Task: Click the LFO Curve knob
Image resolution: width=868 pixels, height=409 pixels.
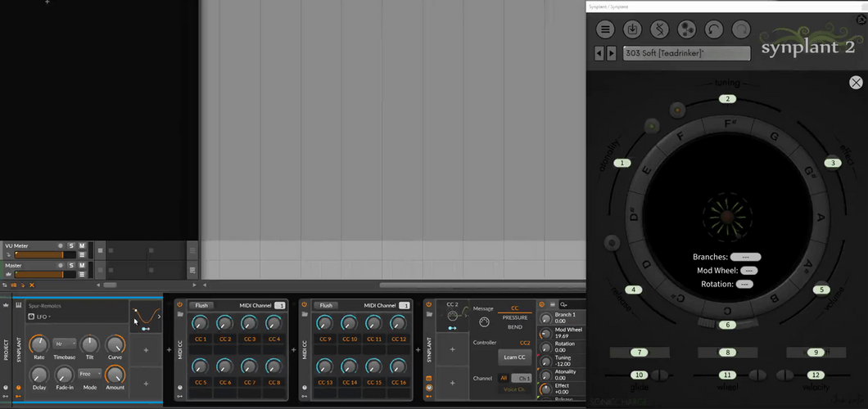Action: (x=115, y=344)
